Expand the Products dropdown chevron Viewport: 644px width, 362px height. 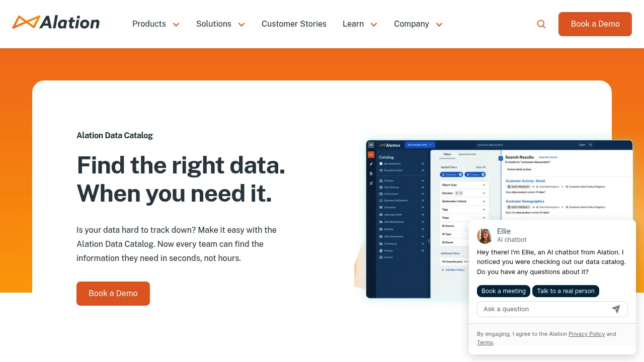pos(176,25)
